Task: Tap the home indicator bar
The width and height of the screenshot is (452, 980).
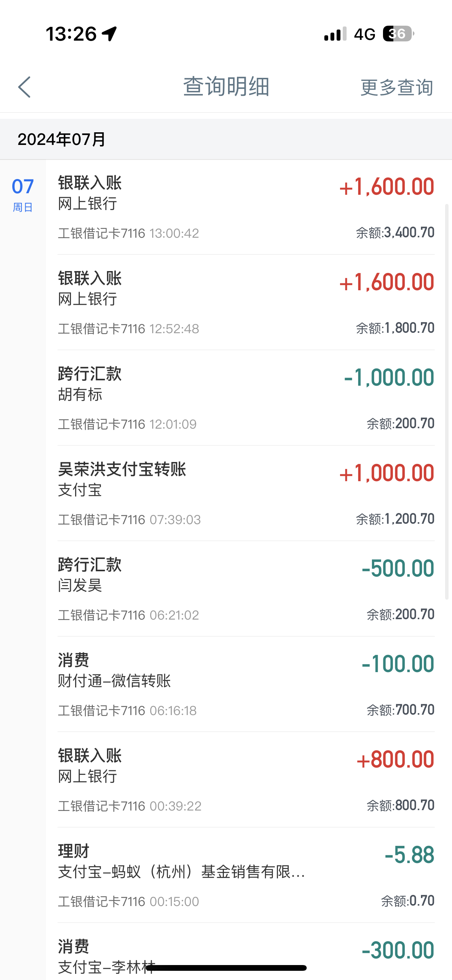Action: pyautogui.click(x=226, y=968)
